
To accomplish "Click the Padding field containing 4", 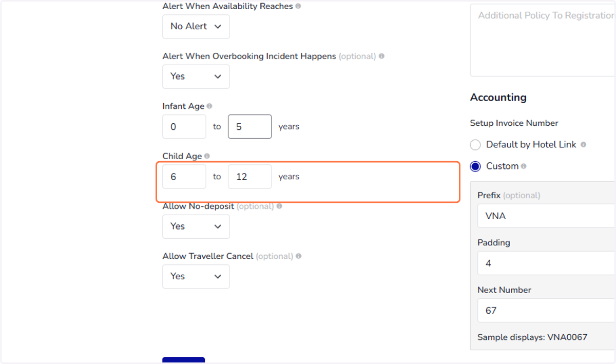I will coord(547,263).
